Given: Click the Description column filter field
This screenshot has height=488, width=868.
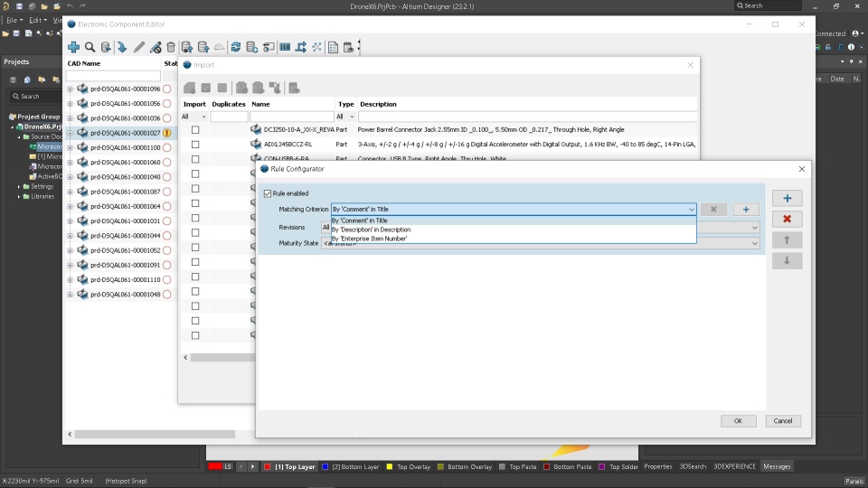Looking at the screenshot, I should coord(527,117).
